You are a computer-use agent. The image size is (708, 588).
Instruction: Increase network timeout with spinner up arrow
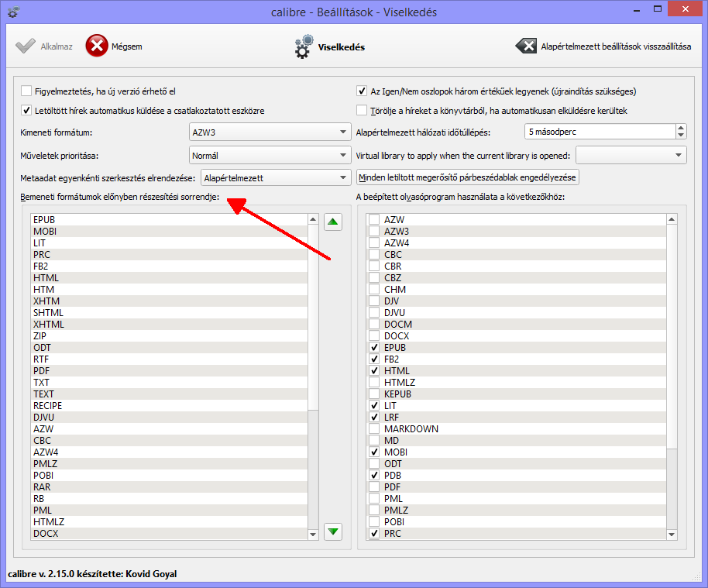point(681,128)
